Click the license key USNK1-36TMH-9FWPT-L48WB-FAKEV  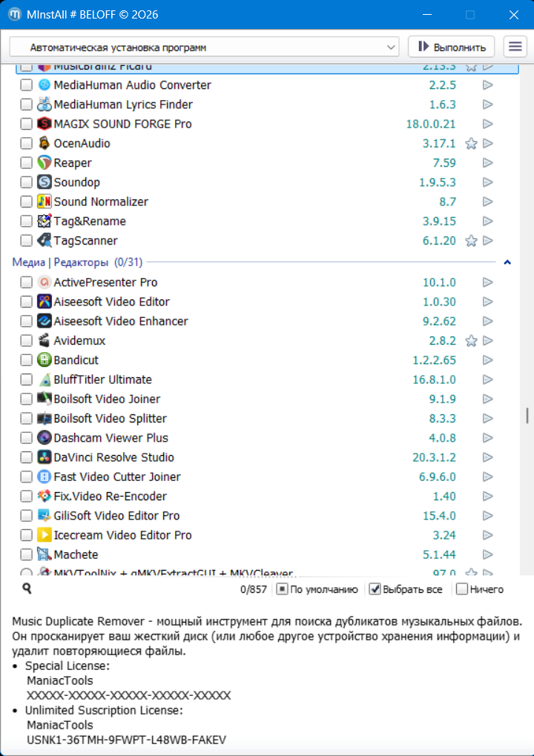pos(126,740)
